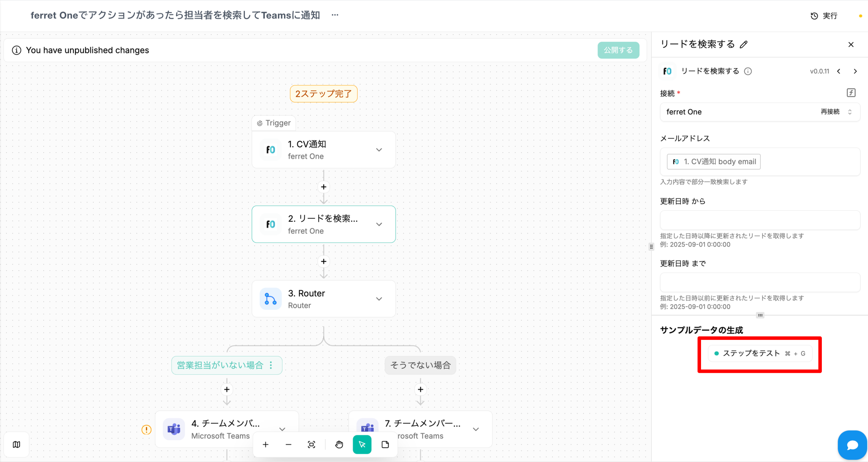Open the chat support bubble

(852, 445)
